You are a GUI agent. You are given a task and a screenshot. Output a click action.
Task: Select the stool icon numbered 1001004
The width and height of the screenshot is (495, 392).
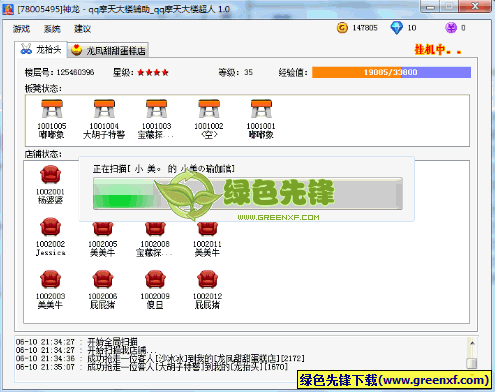point(104,109)
